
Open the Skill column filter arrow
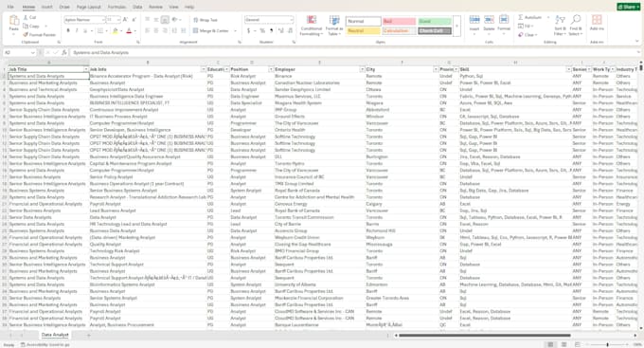coord(568,69)
